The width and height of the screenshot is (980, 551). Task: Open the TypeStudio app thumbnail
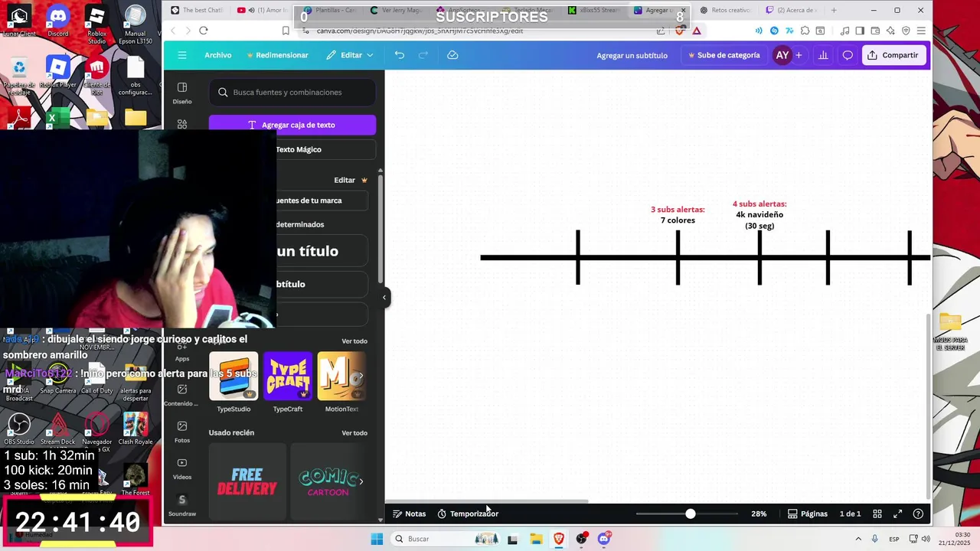coord(234,376)
